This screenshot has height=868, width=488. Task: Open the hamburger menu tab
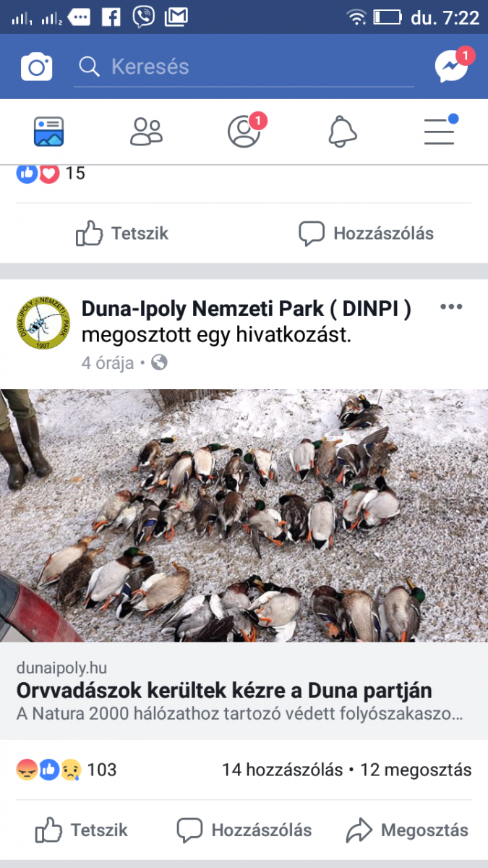pyautogui.click(x=440, y=131)
